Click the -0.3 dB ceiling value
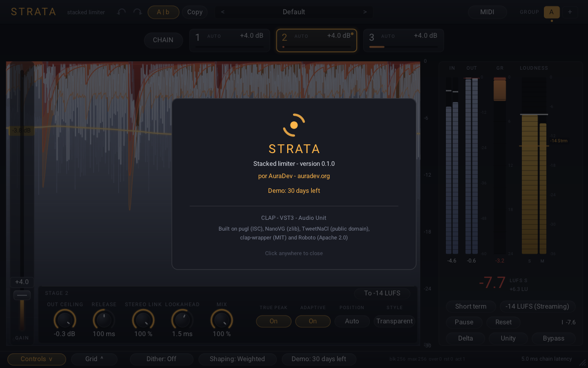Image resolution: width=588 pixels, height=368 pixels. [x=65, y=334]
